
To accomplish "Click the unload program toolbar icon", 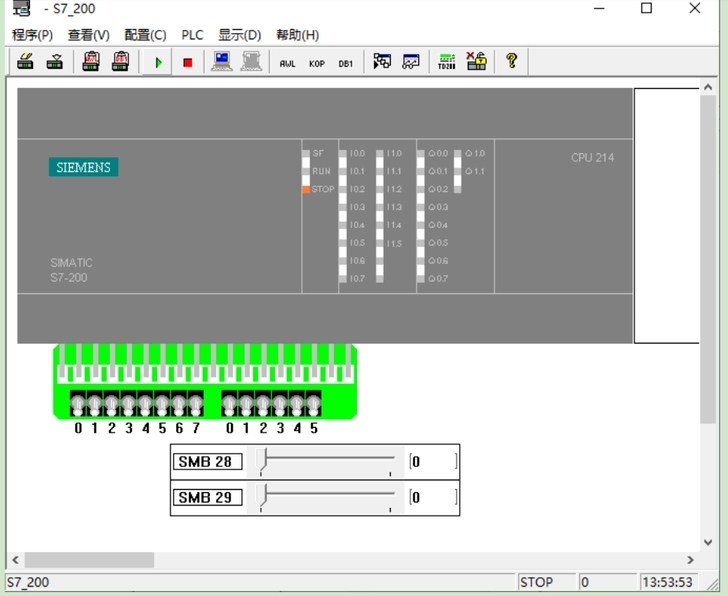I will click(x=55, y=61).
